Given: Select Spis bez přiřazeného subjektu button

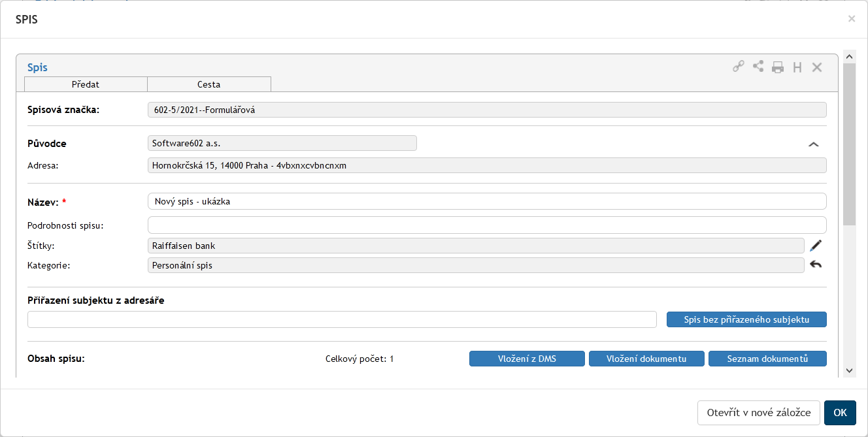Looking at the screenshot, I should pos(746,319).
